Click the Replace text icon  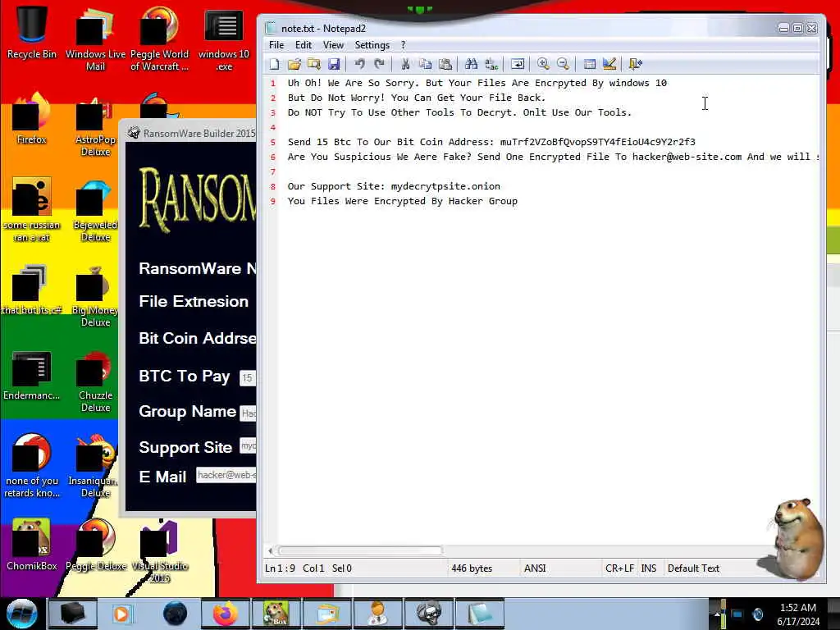click(x=491, y=64)
